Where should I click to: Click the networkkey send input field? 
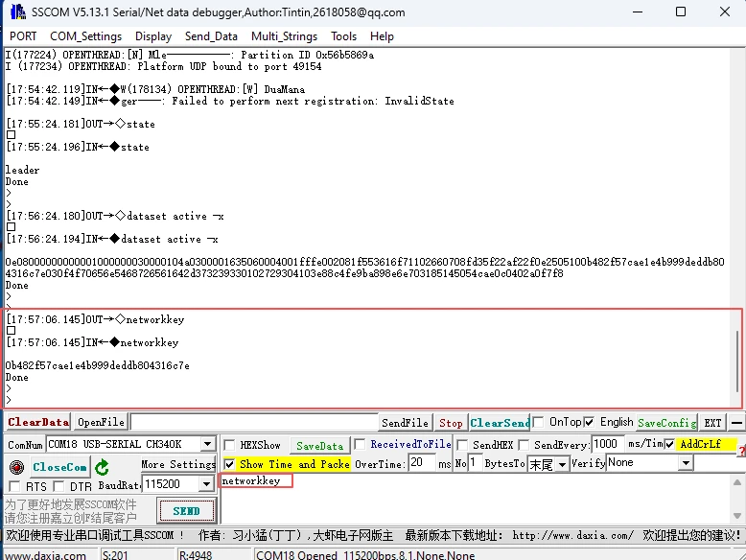256,481
